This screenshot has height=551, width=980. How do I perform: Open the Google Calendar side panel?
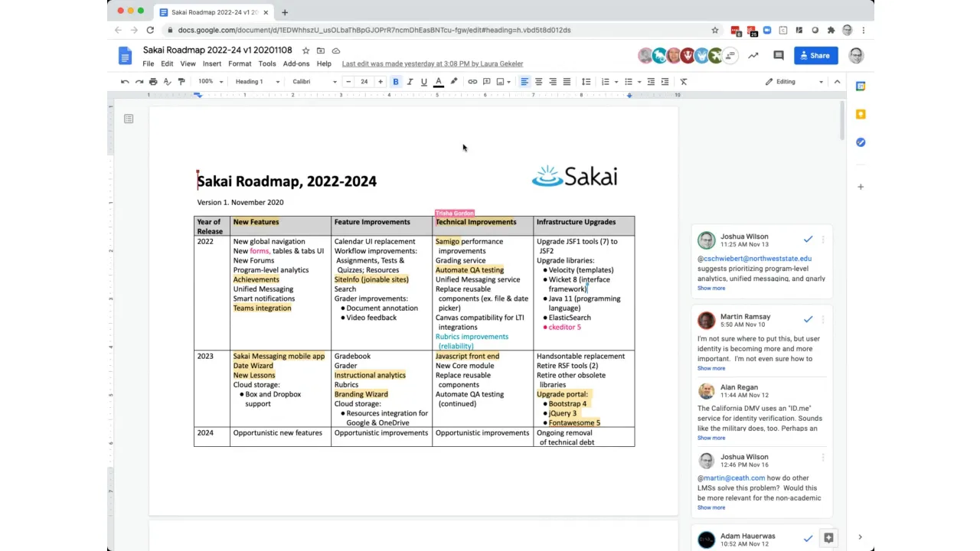[861, 86]
